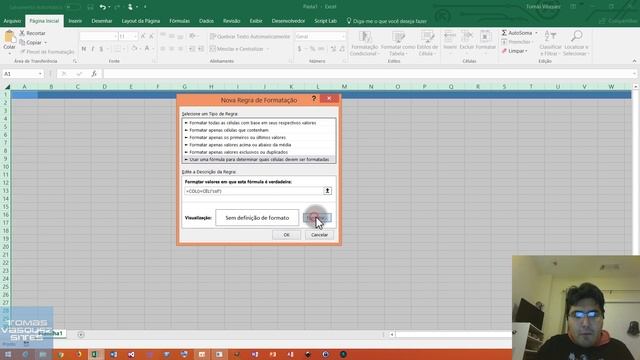Open Formatar como Tabela
The width and height of the screenshot is (640, 360).
coord(397,44)
